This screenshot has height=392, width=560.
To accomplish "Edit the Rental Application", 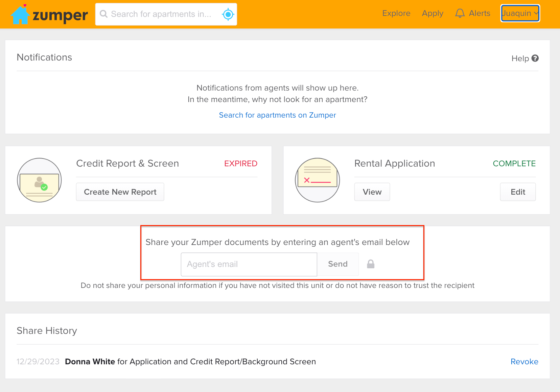I will point(517,192).
